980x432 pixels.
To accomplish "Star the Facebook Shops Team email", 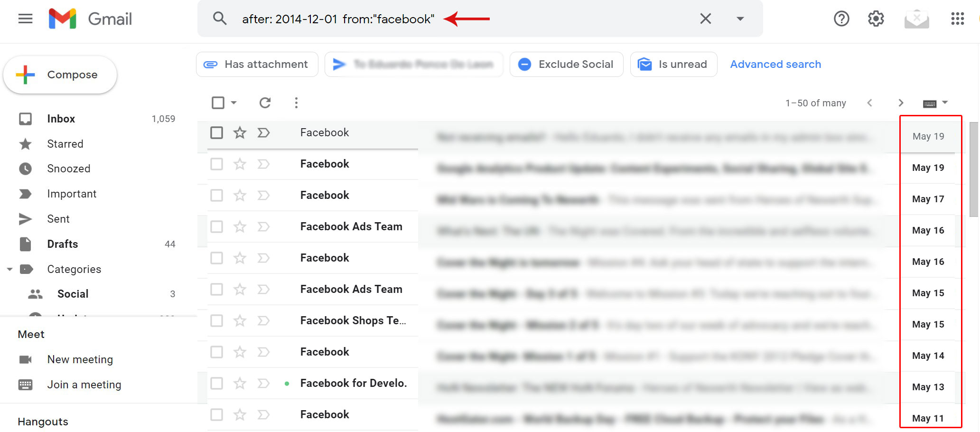I will (240, 320).
